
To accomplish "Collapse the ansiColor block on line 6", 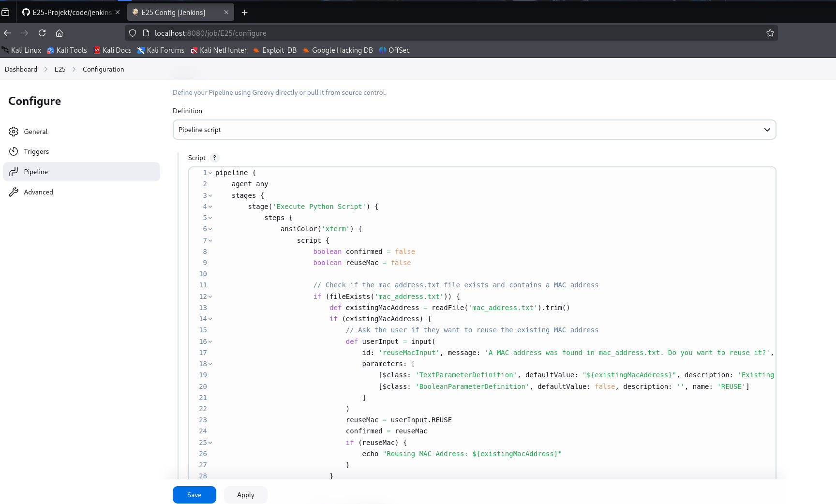I will click(210, 229).
